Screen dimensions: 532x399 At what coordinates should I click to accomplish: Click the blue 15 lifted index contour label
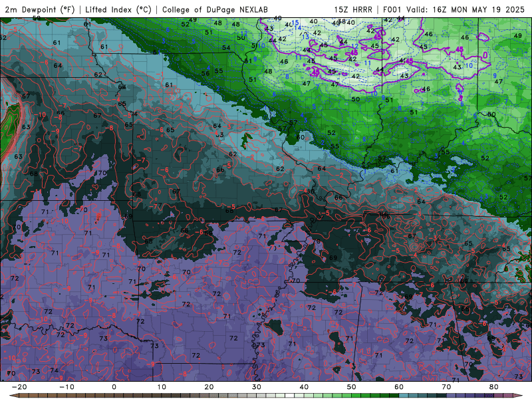click(x=295, y=23)
